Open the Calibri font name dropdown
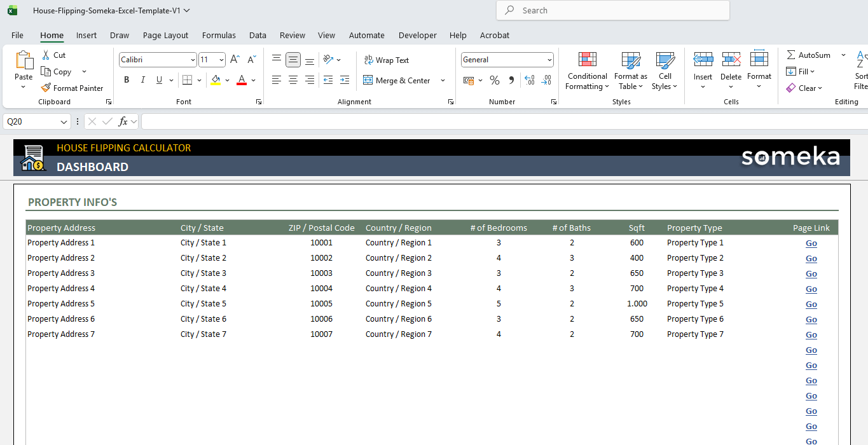The width and height of the screenshot is (868, 445). tap(193, 60)
